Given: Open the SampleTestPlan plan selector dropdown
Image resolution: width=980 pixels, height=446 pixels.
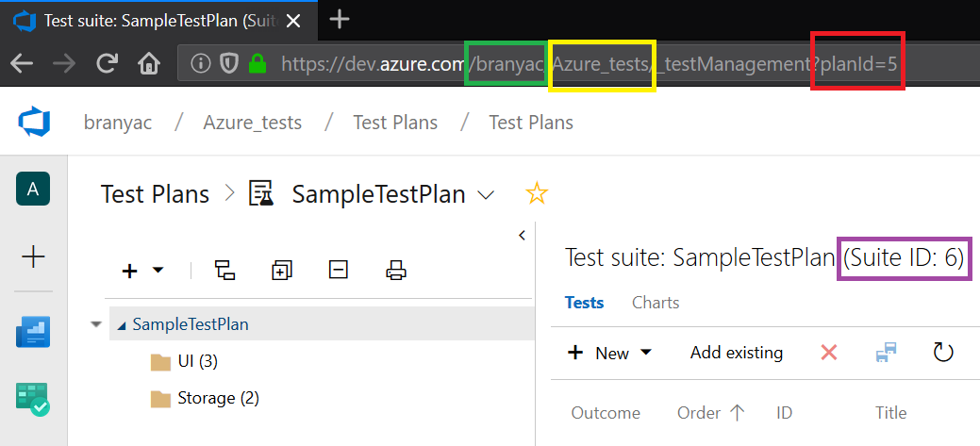Looking at the screenshot, I should (x=486, y=195).
